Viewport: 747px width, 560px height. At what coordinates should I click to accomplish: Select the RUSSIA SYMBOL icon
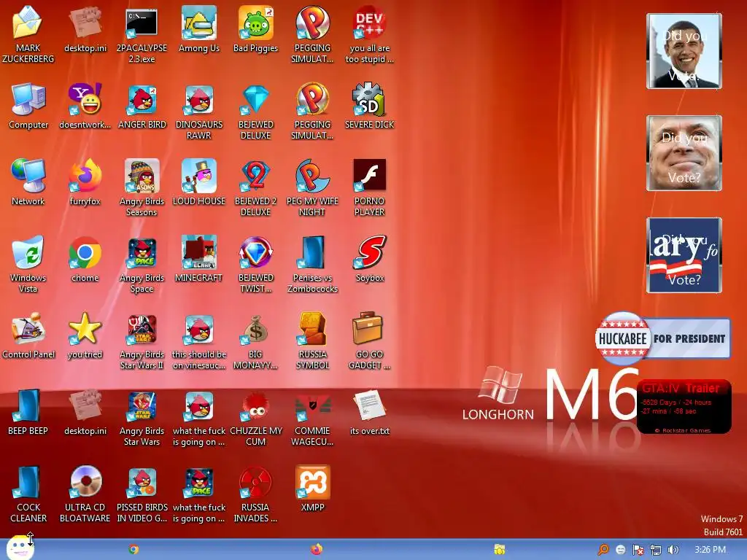312,329
